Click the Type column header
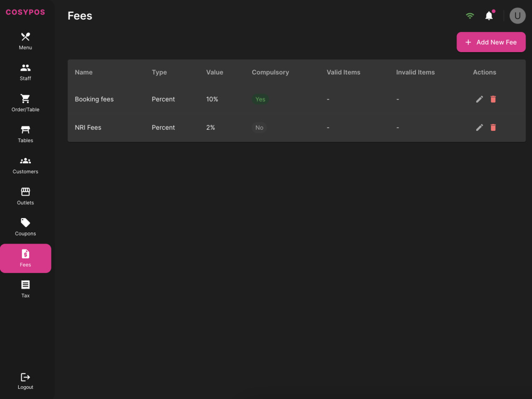The height and width of the screenshot is (399, 532). [159, 72]
